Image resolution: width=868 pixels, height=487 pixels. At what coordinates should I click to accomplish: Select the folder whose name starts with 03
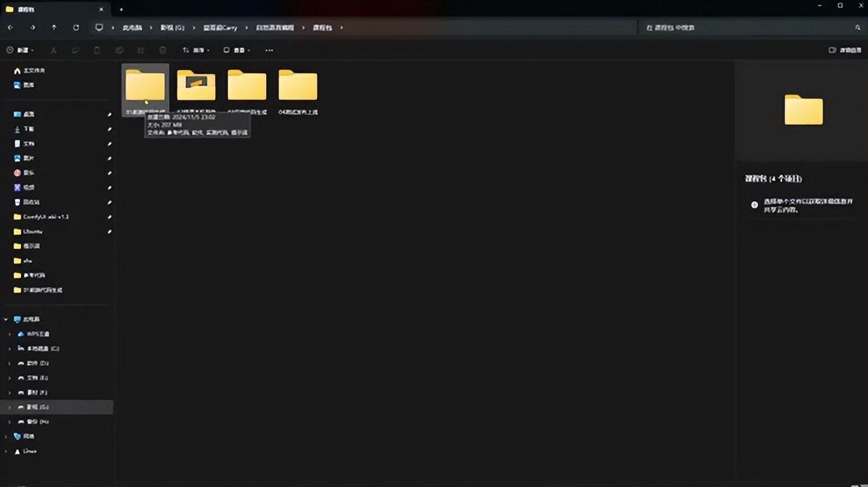pos(247,91)
